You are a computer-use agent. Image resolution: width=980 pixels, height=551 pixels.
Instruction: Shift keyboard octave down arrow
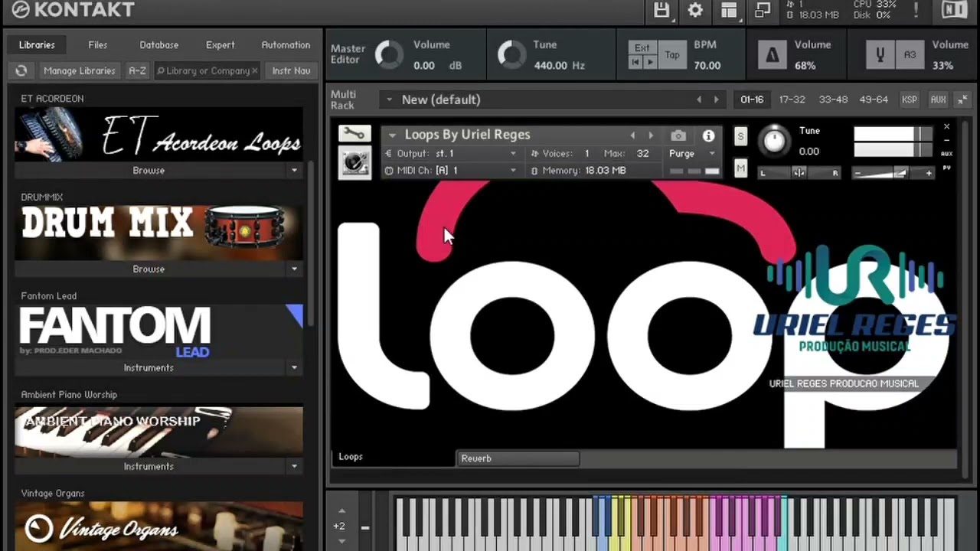point(341,541)
